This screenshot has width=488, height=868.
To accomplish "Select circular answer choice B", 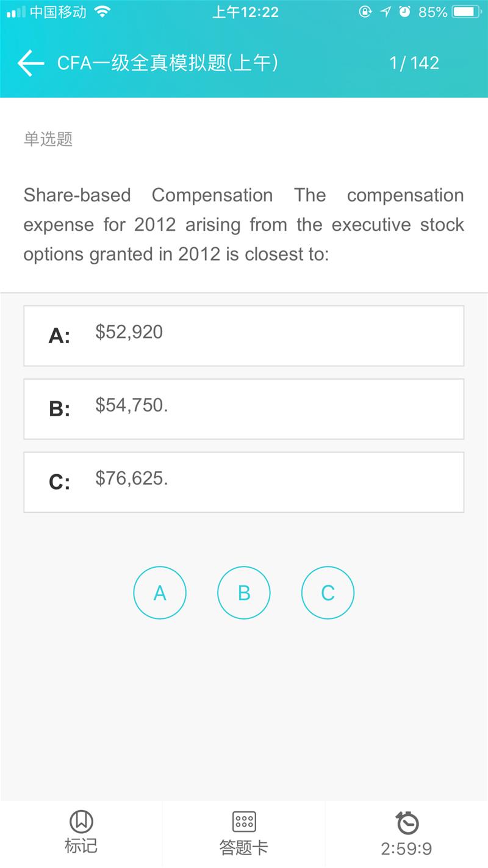I will pyautogui.click(x=244, y=593).
